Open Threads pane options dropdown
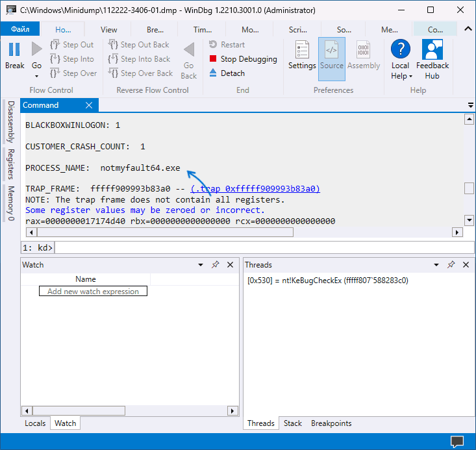Screen dimensions: 476x450 (436, 265)
